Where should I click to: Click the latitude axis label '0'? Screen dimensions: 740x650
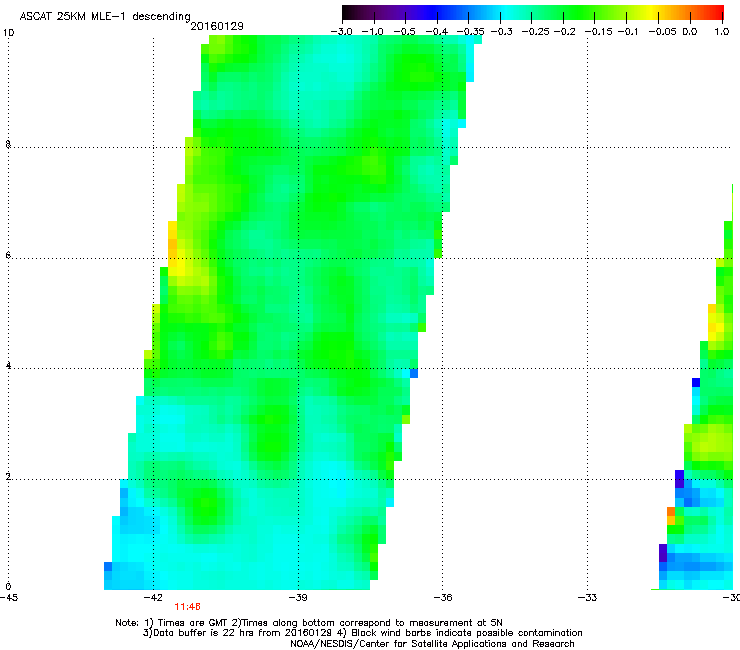[x=8, y=587]
